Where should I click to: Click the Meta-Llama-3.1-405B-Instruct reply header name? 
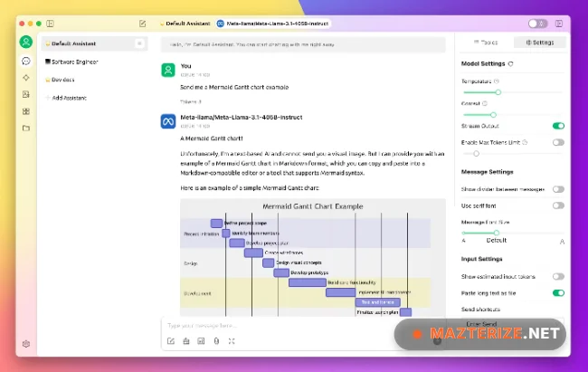(x=242, y=117)
